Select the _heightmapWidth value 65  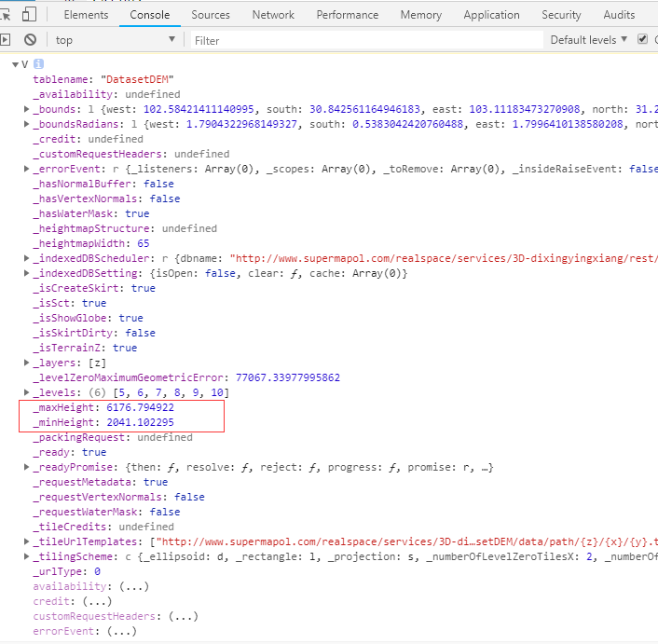144,243
